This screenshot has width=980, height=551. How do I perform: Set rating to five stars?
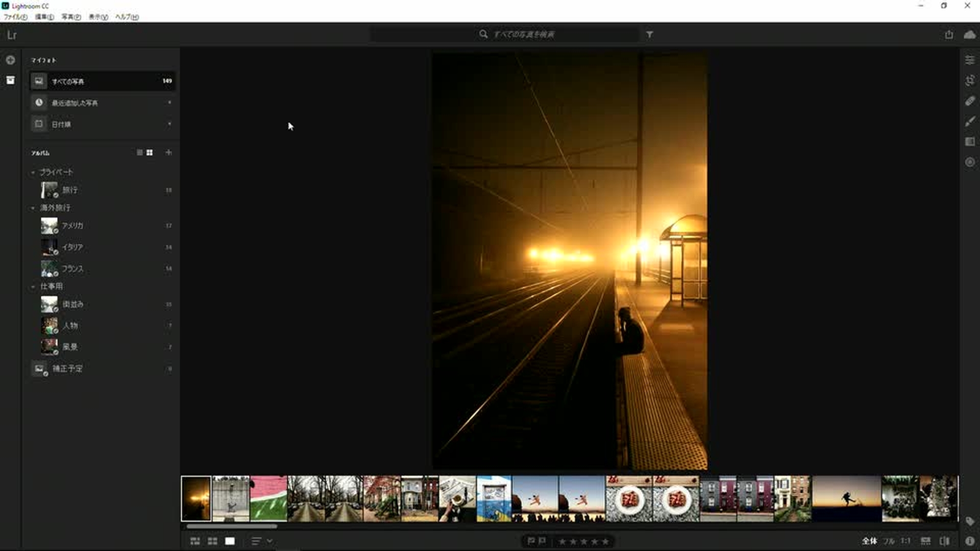click(x=605, y=542)
